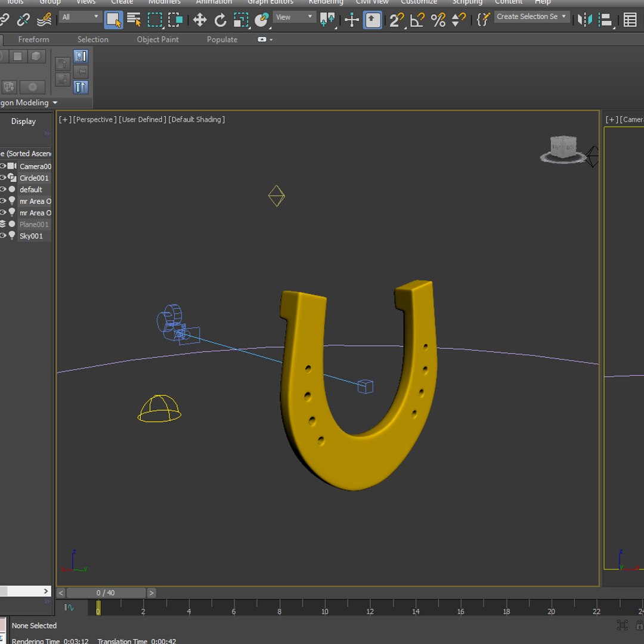The image size is (644, 644).
Task: Toggle Angle Snap
Action: (417, 20)
